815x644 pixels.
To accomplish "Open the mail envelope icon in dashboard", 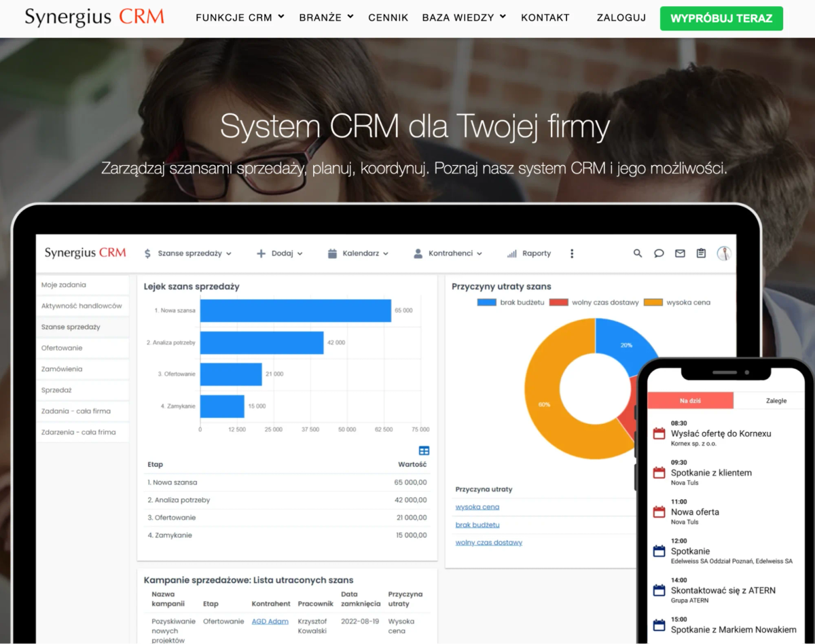I will [x=680, y=253].
